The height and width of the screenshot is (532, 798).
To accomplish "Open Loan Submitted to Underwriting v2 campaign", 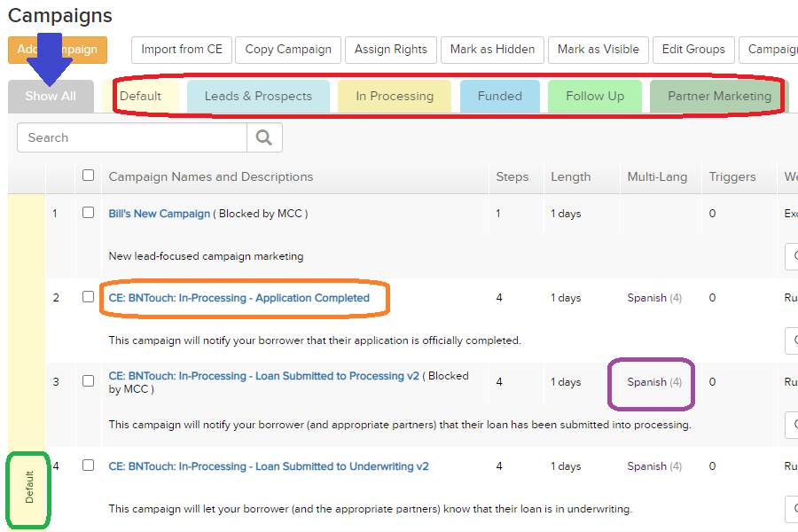I will point(269,466).
